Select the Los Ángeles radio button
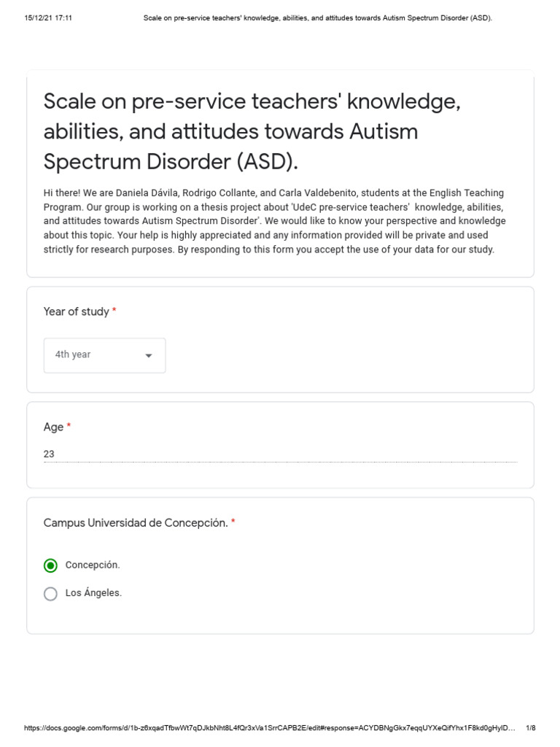This screenshot has height=747, width=560. coord(50,594)
